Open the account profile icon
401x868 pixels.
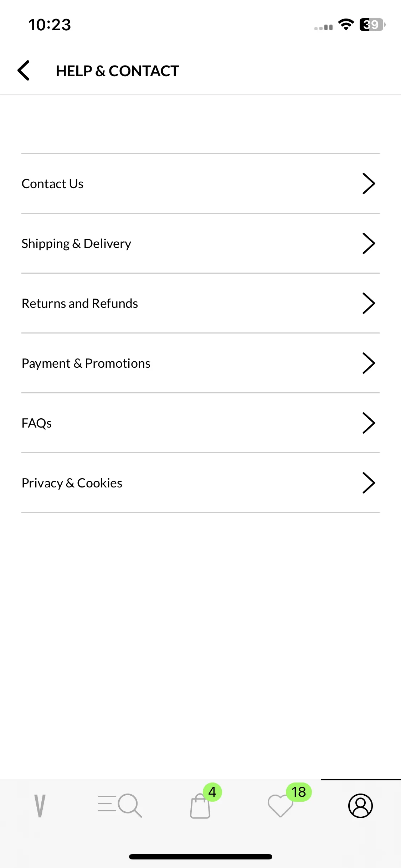point(360,806)
